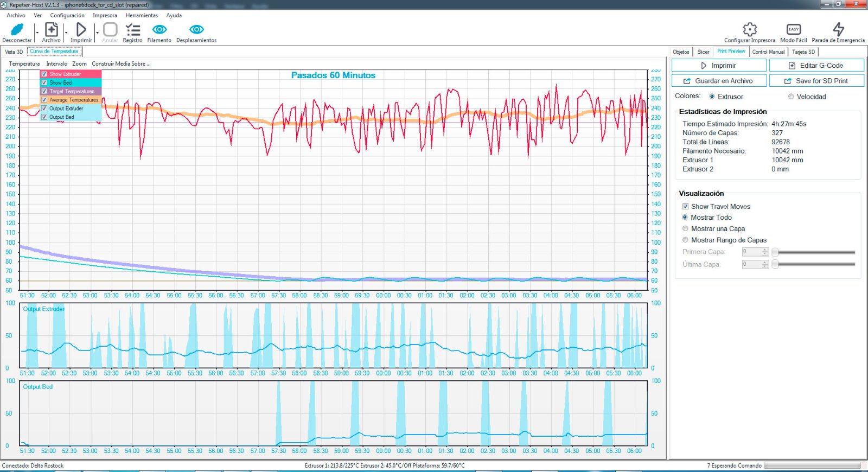Uncheck the Show Extruder checkbox
Viewport: 868px width, 472px height.
(44, 74)
